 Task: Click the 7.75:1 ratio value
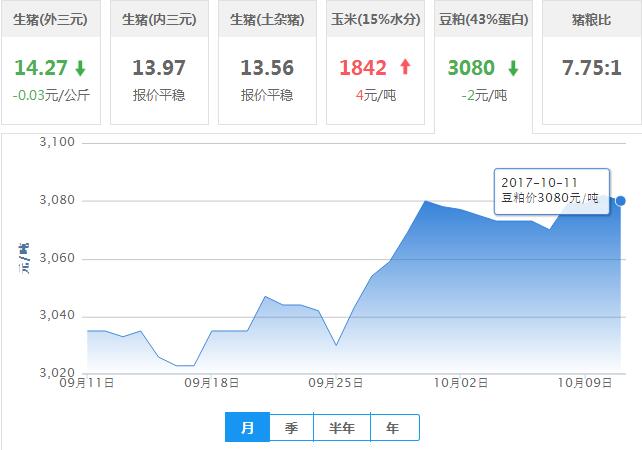(592, 68)
